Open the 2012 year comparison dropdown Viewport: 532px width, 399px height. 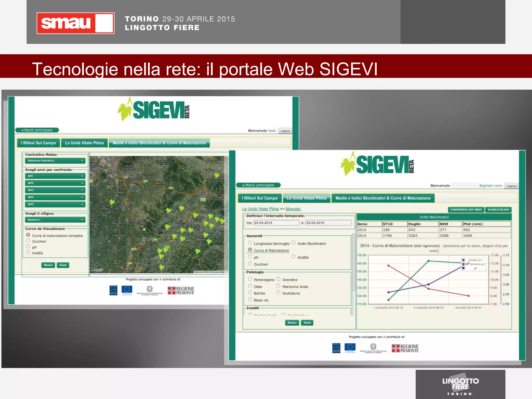click(55, 183)
